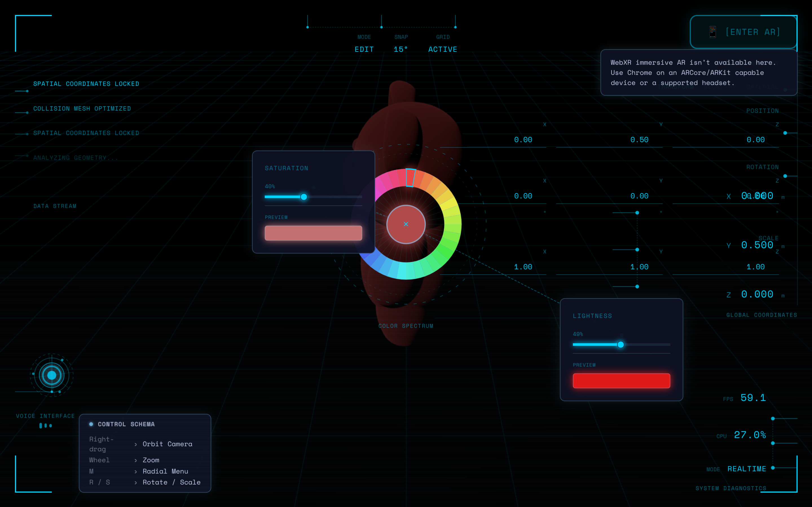Click the saturation slider handle
Screen dimensions: 812x507
pos(304,197)
